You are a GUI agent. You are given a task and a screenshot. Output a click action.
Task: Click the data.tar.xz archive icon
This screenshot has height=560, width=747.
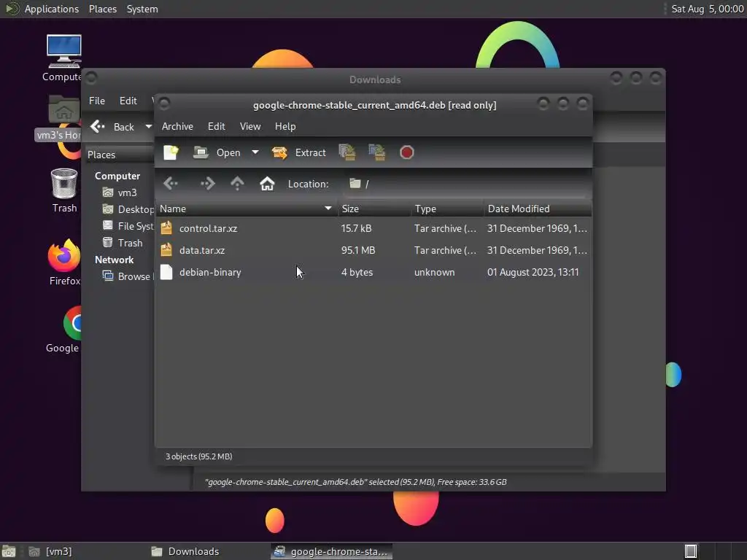coord(166,250)
